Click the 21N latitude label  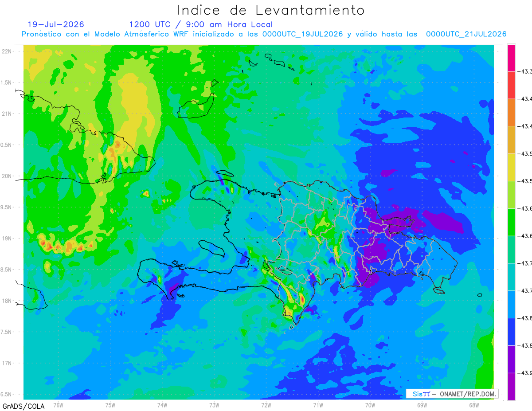point(7,114)
